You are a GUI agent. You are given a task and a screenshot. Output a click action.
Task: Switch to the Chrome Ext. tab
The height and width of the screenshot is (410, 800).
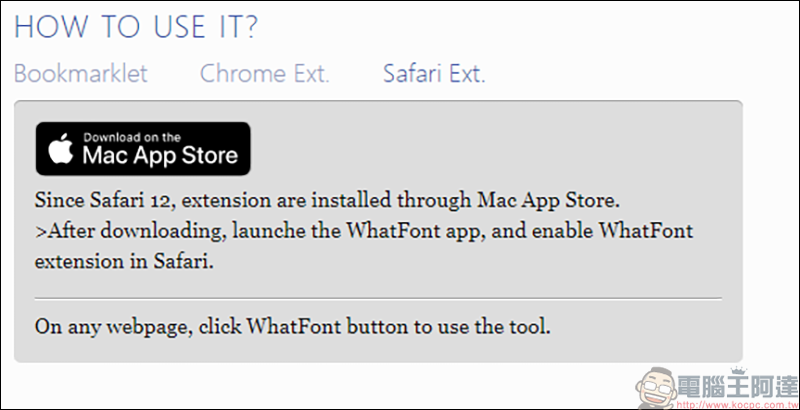[264, 74]
